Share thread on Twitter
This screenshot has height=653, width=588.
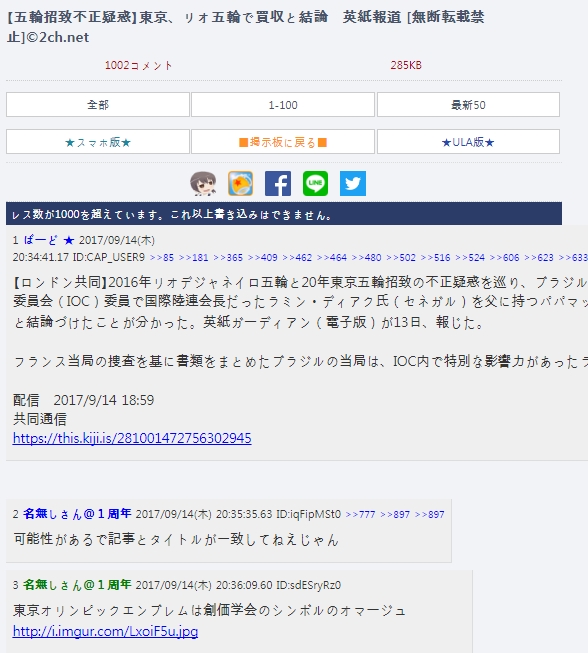353,183
